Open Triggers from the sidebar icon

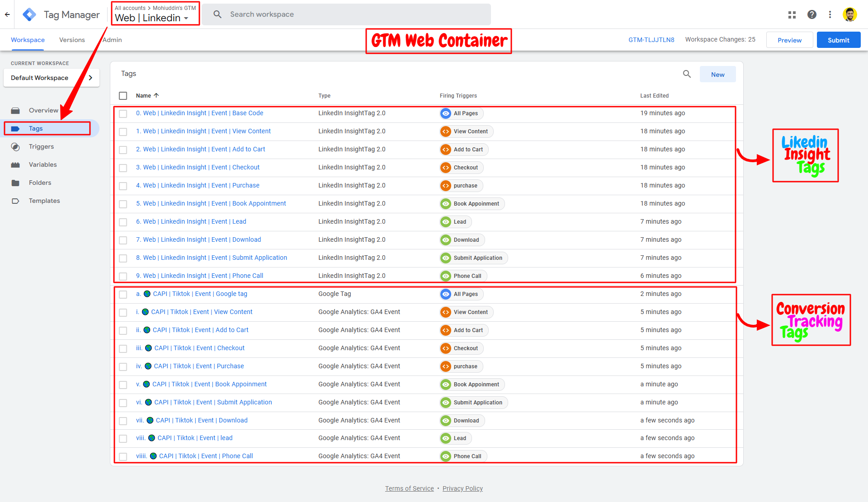15,147
